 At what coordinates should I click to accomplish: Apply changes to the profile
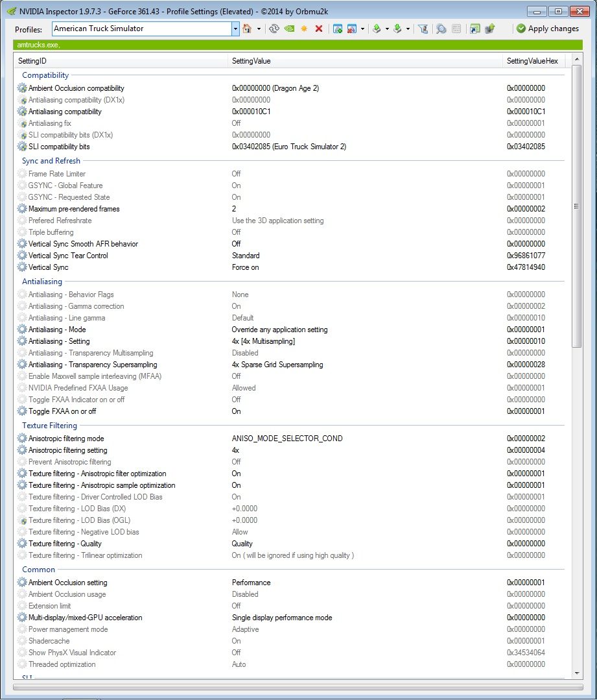pos(548,29)
